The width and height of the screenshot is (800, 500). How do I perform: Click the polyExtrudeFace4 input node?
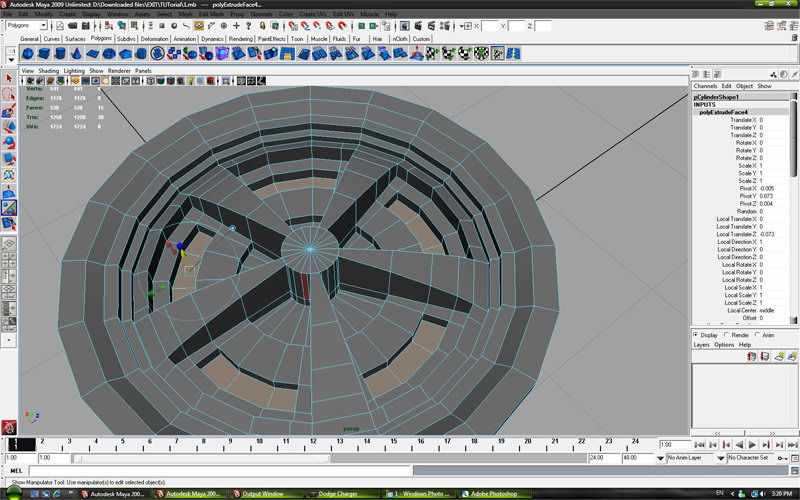[722, 113]
